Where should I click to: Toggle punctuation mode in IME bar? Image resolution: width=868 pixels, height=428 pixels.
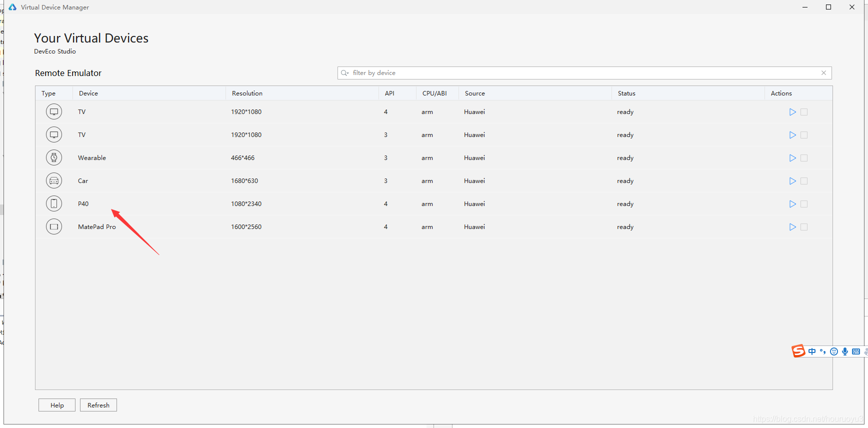click(x=823, y=351)
